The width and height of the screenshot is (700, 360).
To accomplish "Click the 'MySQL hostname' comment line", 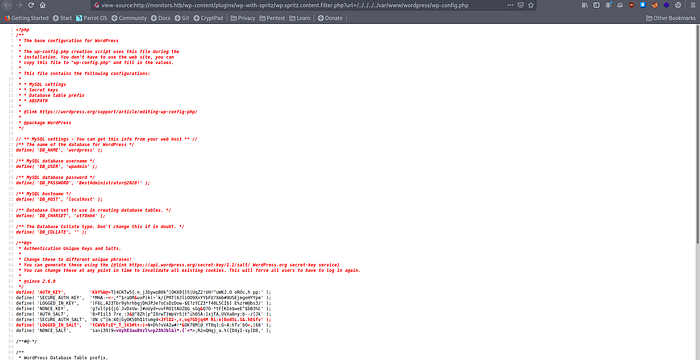I will (43, 193).
